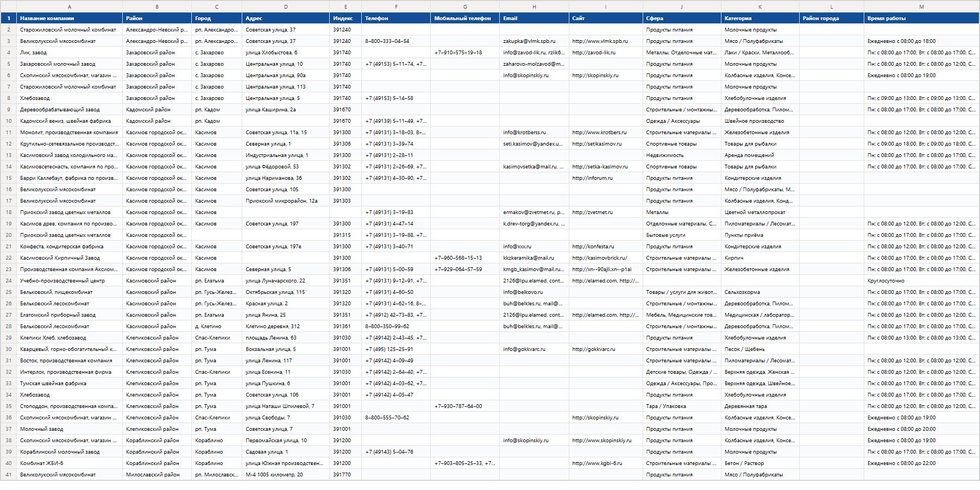
Task: Select the 'Милославский район' district cell
Action: (157, 475)
